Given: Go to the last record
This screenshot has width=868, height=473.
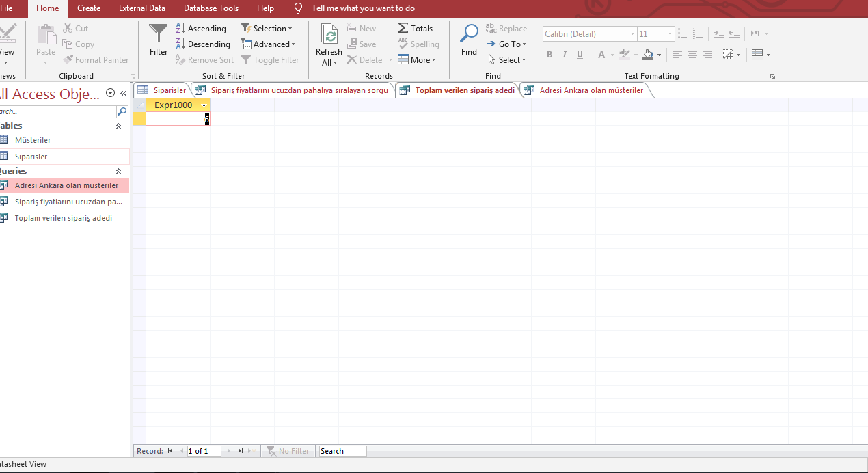Looking at the screenshot, I should coord(241,451).
